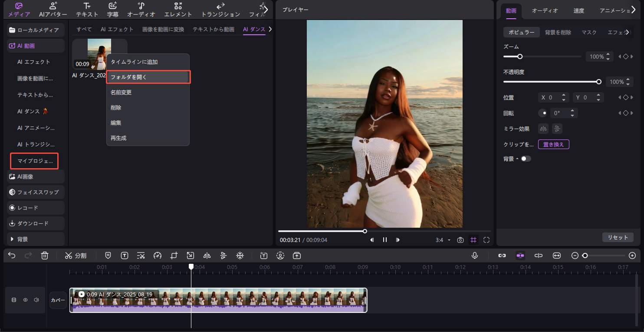Adjust zoom percentage stepper

pyautogui.click(x=608, y=56)
